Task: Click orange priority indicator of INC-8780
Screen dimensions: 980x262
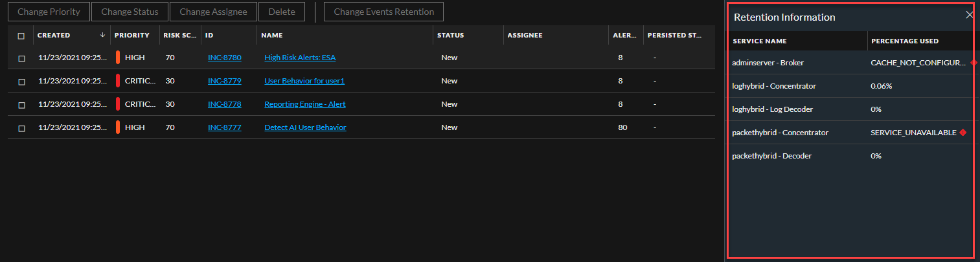Action: click(118, 58)
